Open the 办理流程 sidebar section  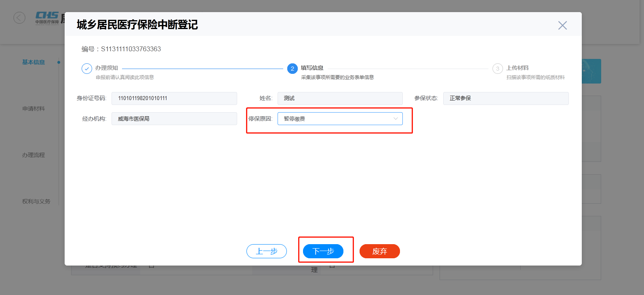(x=34, y=155)
